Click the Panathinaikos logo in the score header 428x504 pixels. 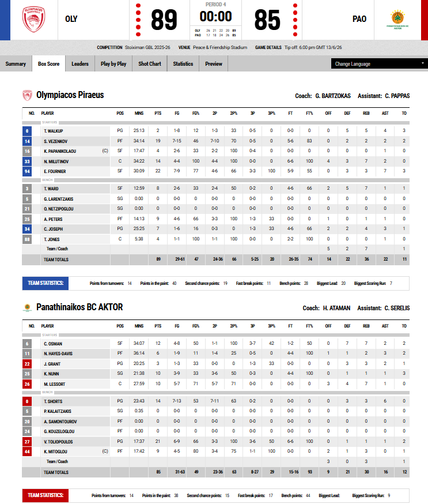click(x=397, y=20)
